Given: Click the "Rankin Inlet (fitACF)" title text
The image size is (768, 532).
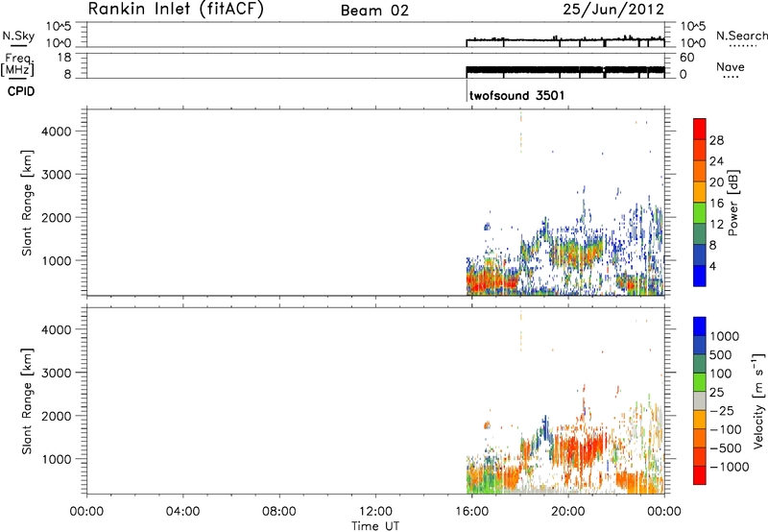Looking at the screenshot, I should tap(176, 10).
